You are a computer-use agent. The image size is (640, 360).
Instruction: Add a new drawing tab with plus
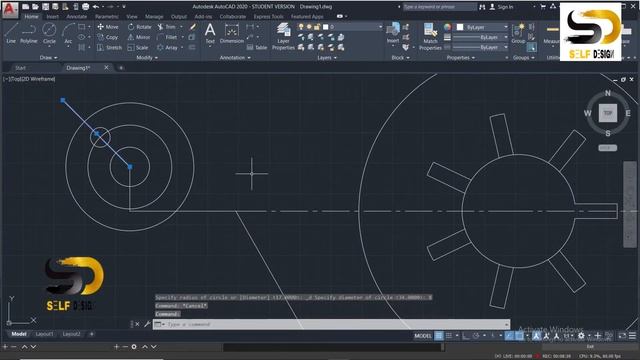(121, 68)
